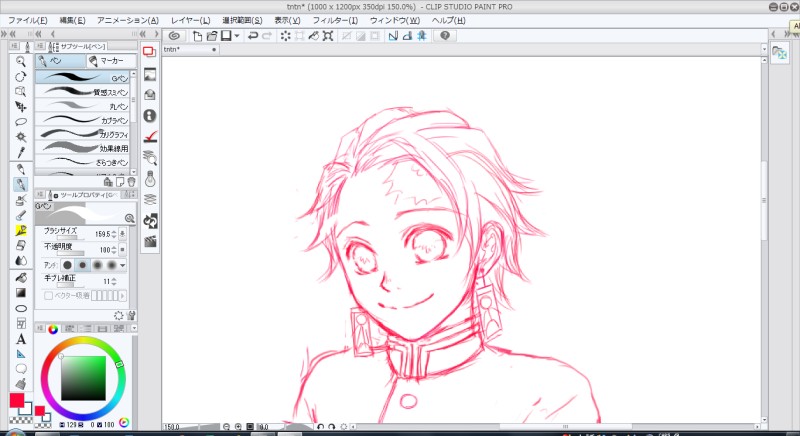This screenshot has height=436, width=800.
Task: Clear the canvas selection contents
Action: (x=285, y=36)
